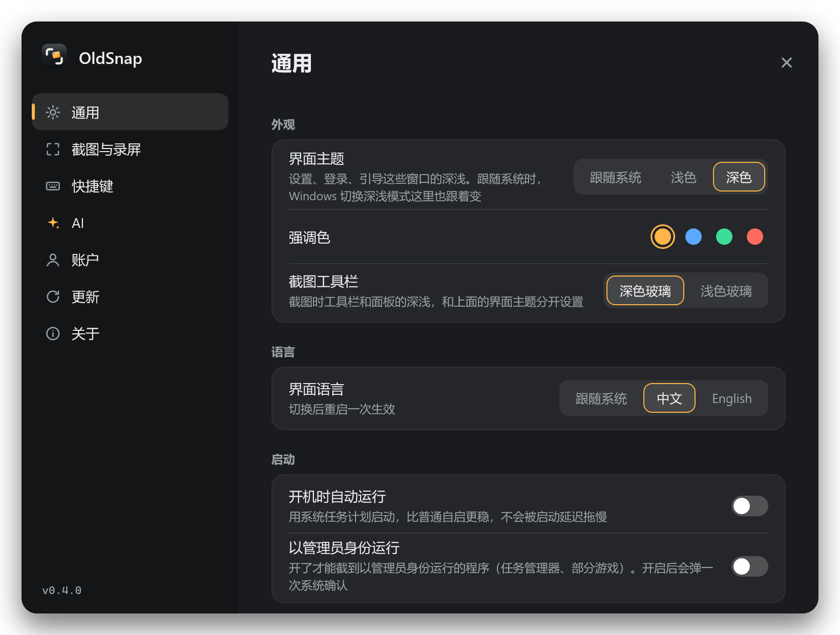Viewport: 840px width, 635px height.
Task: Go to the 账户 section
Action: pyautogui.click(x=130, y=260)
